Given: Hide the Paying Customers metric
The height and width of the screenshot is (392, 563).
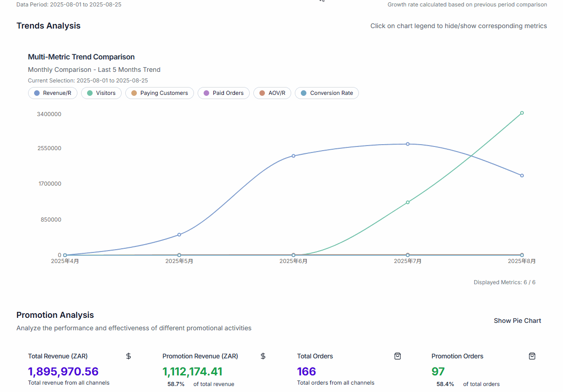Looking at the screenshot, I should point(159,93).
